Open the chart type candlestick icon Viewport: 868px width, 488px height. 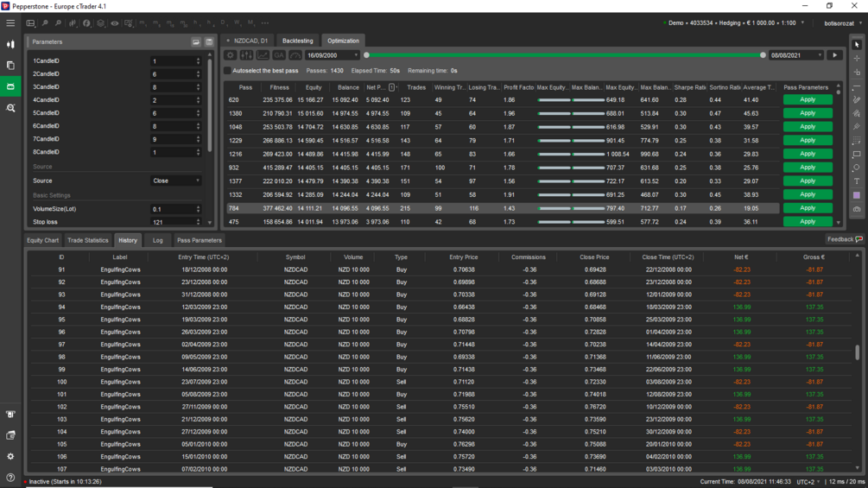point(73,23)
